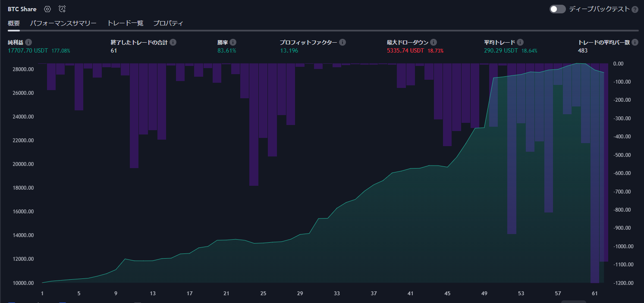
Task: Click the 最大ドローダウン metric label
Action: [408, 42]
